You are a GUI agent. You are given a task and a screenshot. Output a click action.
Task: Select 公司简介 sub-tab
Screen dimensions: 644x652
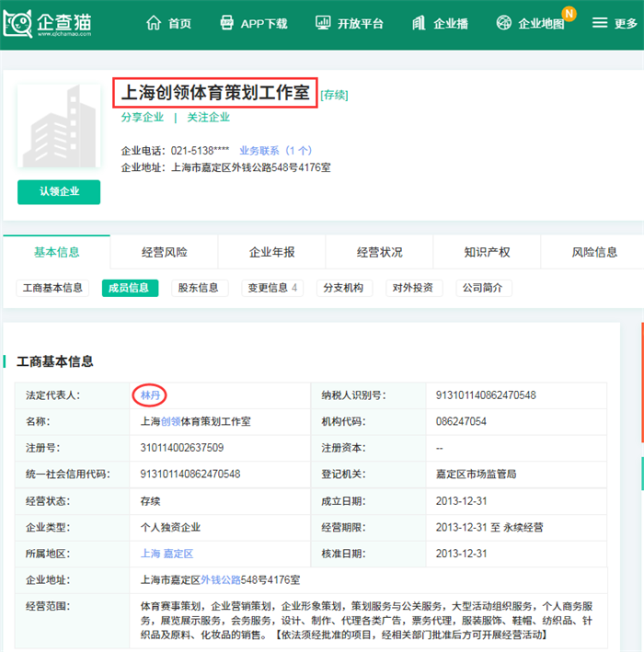pyautogui.click(x=484, y=288)
